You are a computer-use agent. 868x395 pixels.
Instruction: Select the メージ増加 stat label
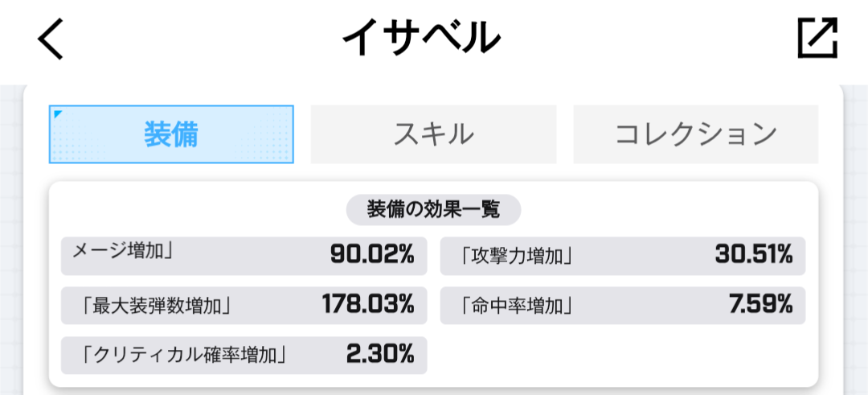click(x=123, y=251)
